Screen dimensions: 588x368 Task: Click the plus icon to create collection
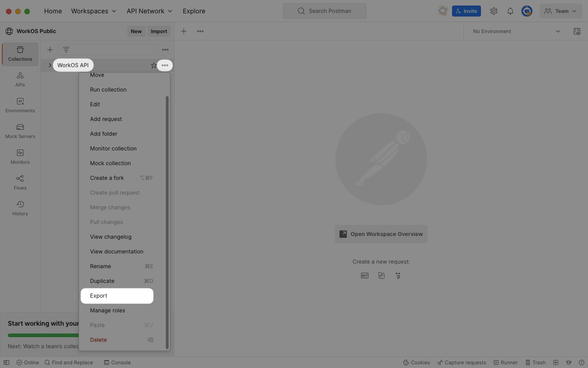(x=50, y=50)
